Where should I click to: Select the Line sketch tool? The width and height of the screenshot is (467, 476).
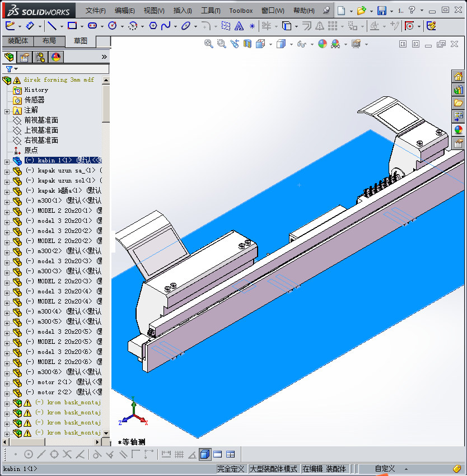(x=52, y=26)
